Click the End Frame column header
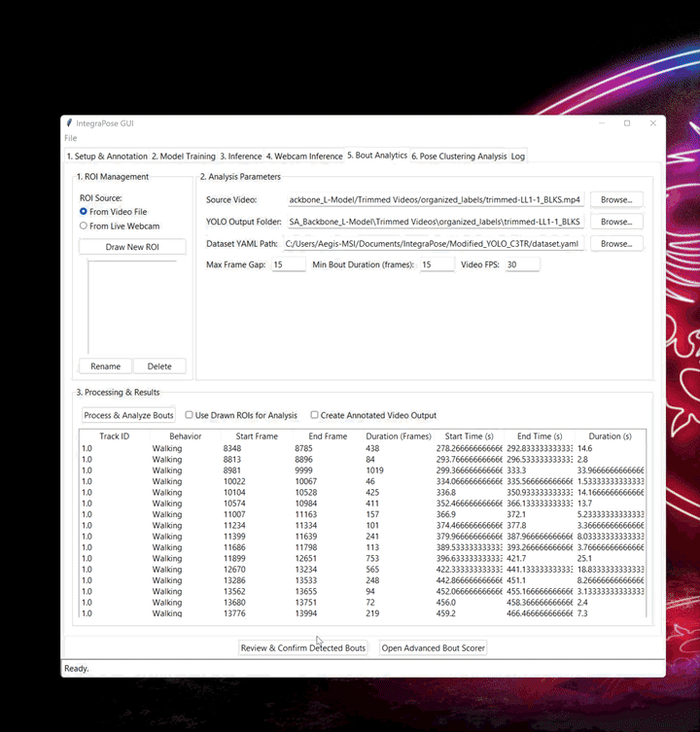Image resolution: width=700 pixels, height=732 pixels. pos(328,436)
